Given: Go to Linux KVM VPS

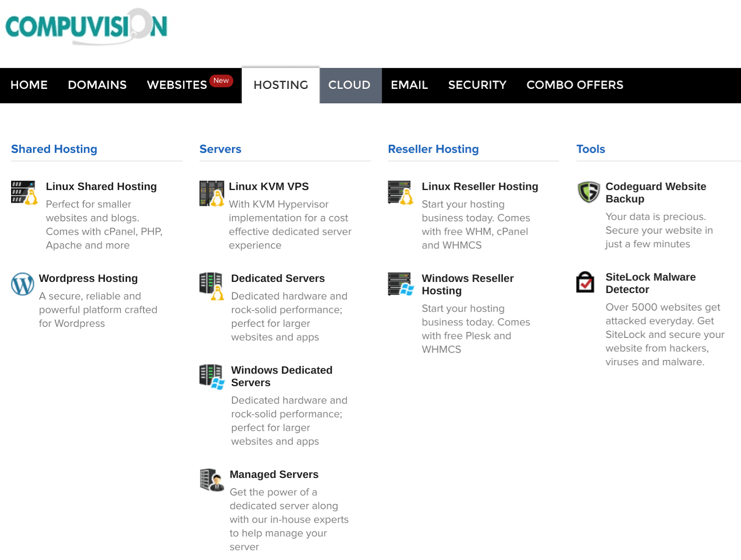Looking at the screenshot, I should [269, 187].
